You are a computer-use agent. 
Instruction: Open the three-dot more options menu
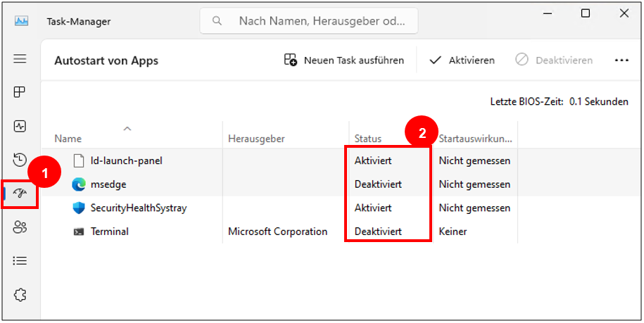point(621,61)
